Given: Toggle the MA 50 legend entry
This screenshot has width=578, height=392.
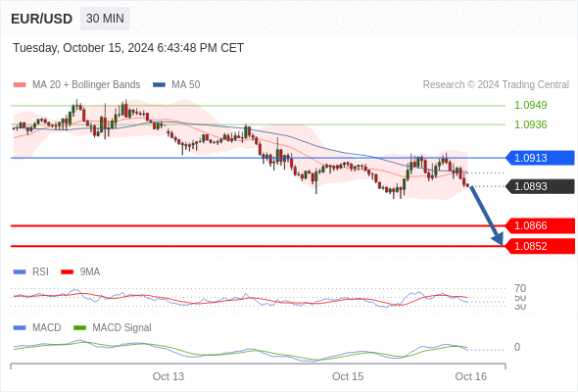Looking at the screenshot, I should click(176, 85).
